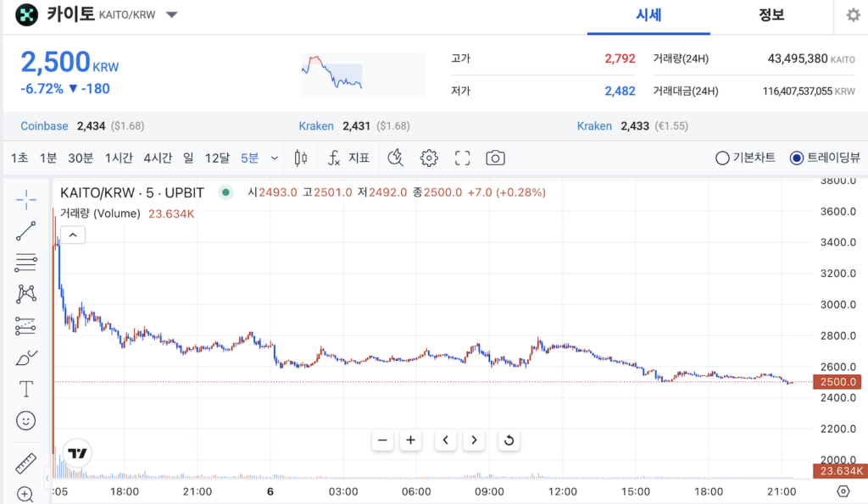Reset chart view with the circular arrow

click(509, 440)
